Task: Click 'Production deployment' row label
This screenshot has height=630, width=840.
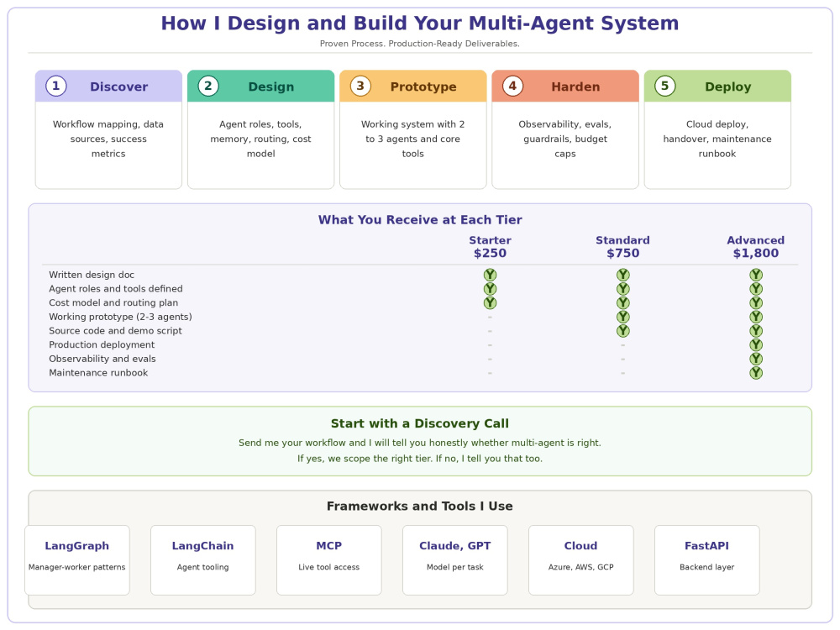Action: 102,344
